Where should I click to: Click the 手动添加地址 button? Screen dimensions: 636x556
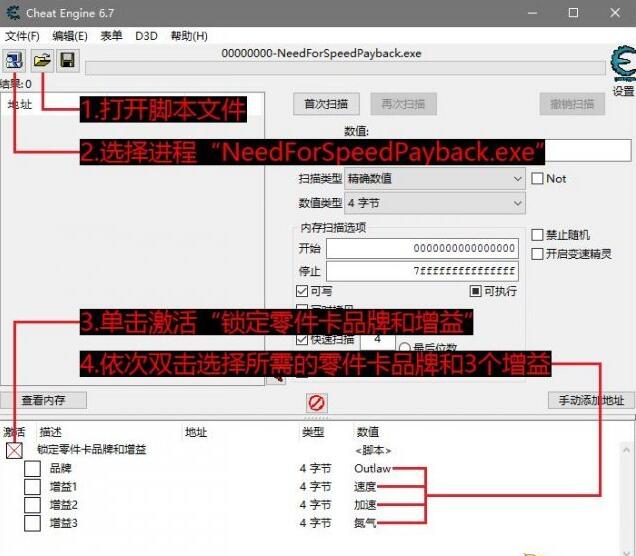pyautogui.click(x=591, y=401)
